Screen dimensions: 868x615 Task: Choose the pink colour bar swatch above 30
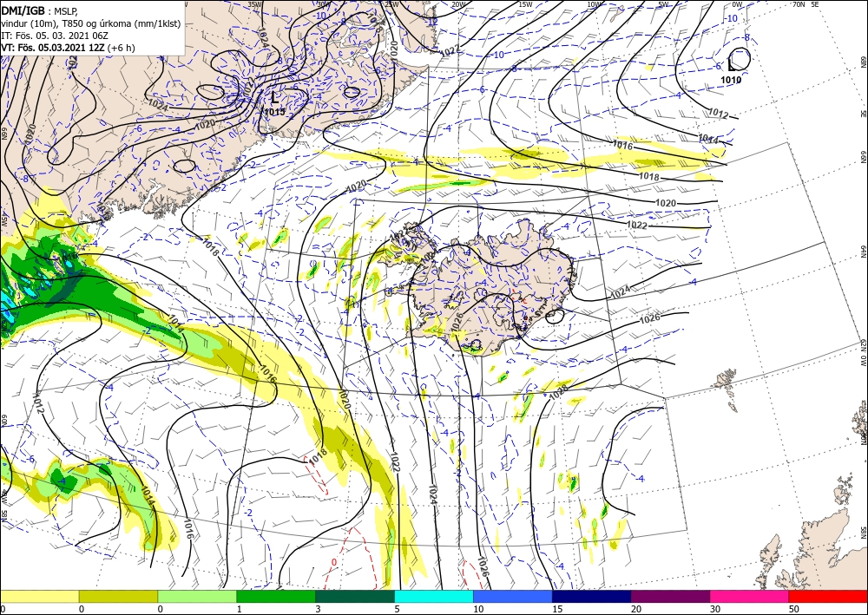(x=750, y=596)
